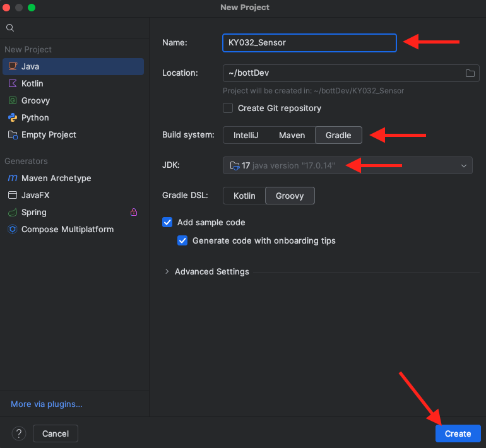Viewport: 486px width, 448px height.
Task: Open More via plugins link
Action: (x=47, y=404)
